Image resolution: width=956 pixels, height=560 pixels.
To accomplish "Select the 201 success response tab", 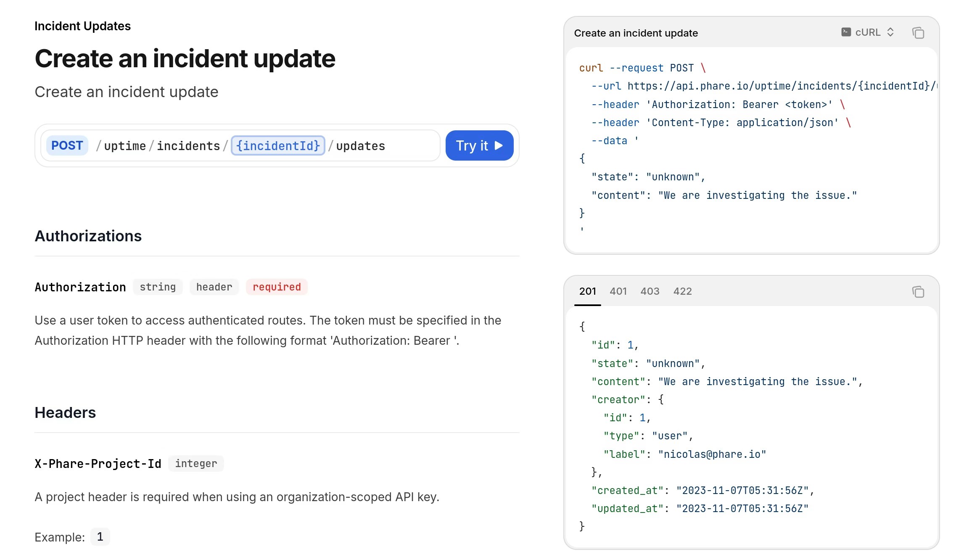I will pos(587,291).
